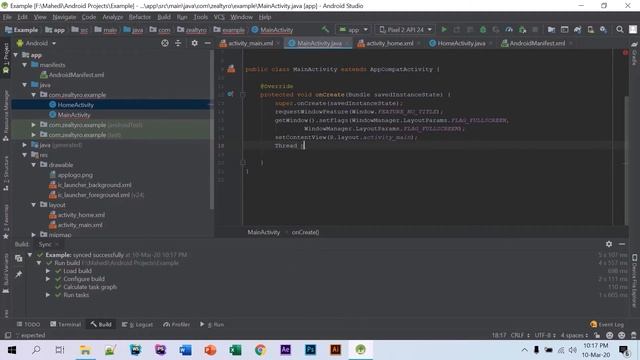The image size is (640, 360).
Task: Open the Android project view dropdown
Action: pyautogui.click(x=36, y=43)
